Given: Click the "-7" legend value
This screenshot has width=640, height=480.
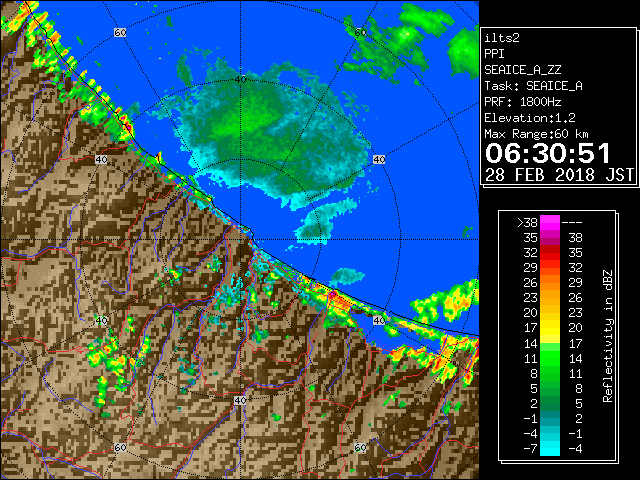Looking at the screenshot, I should (x=530, y=449).
